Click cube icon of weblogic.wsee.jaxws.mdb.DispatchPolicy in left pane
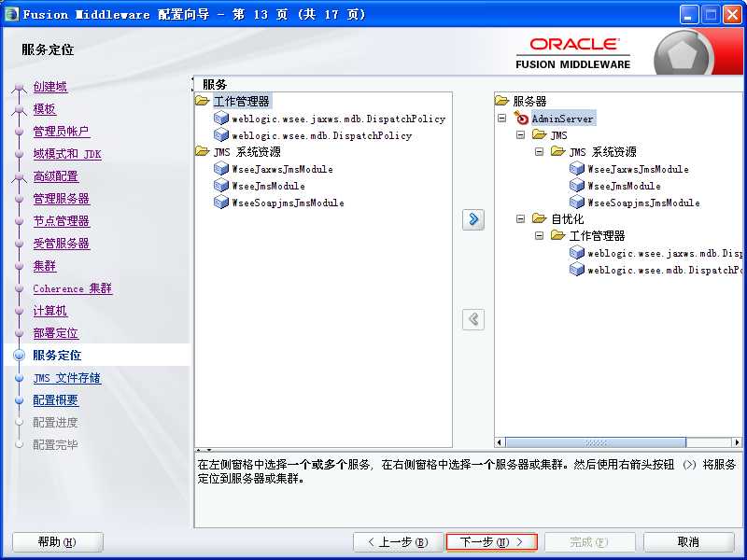Viewport: 747px width, 560px height. (x=221, y=118)
